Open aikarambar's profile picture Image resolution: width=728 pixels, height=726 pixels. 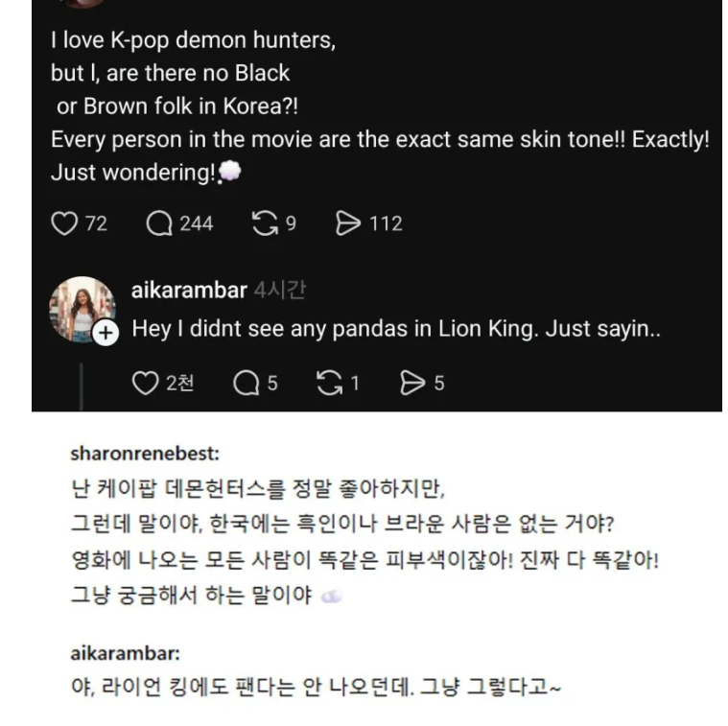tap(80, 307)
